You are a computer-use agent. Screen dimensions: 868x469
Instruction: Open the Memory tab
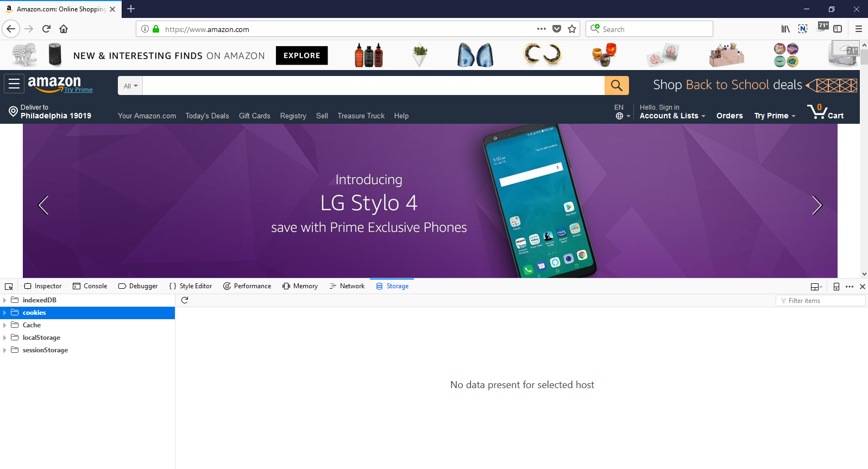[300, 286]
